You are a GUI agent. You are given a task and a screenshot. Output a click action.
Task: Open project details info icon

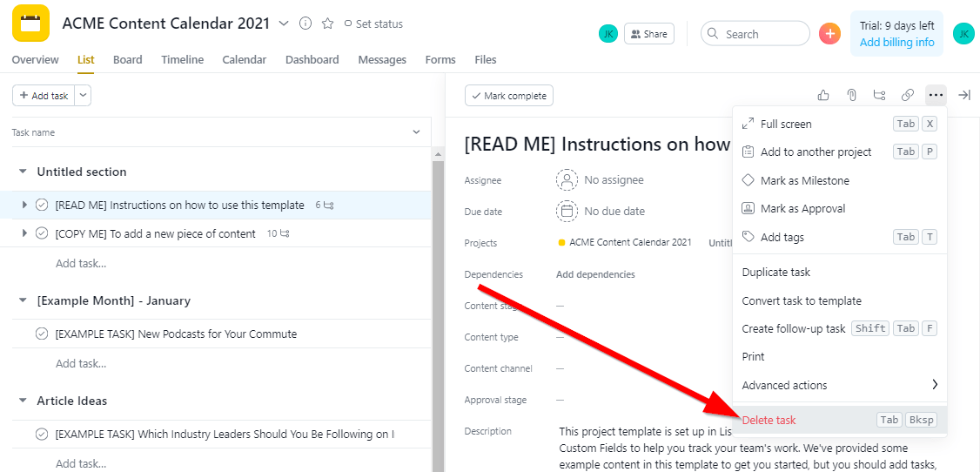tap(305, 24)
